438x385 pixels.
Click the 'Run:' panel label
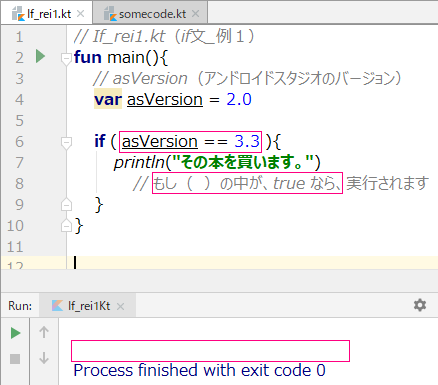click(20, 306)
